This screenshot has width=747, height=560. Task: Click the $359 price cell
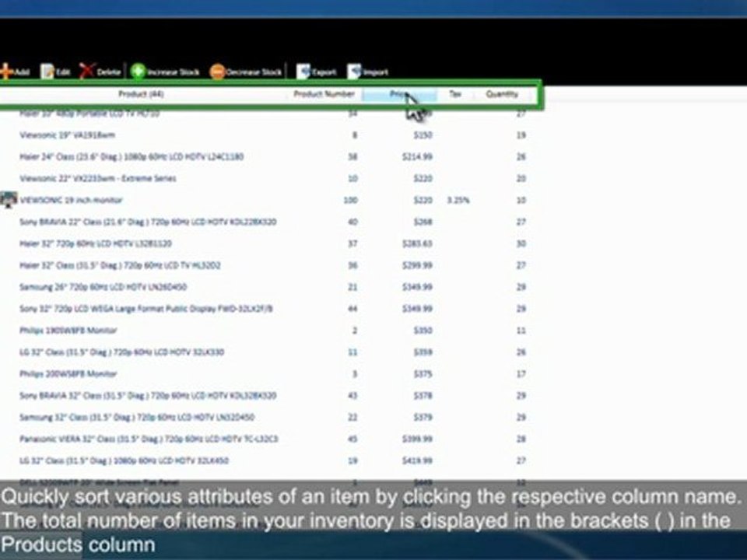click(x=423, y=352)
